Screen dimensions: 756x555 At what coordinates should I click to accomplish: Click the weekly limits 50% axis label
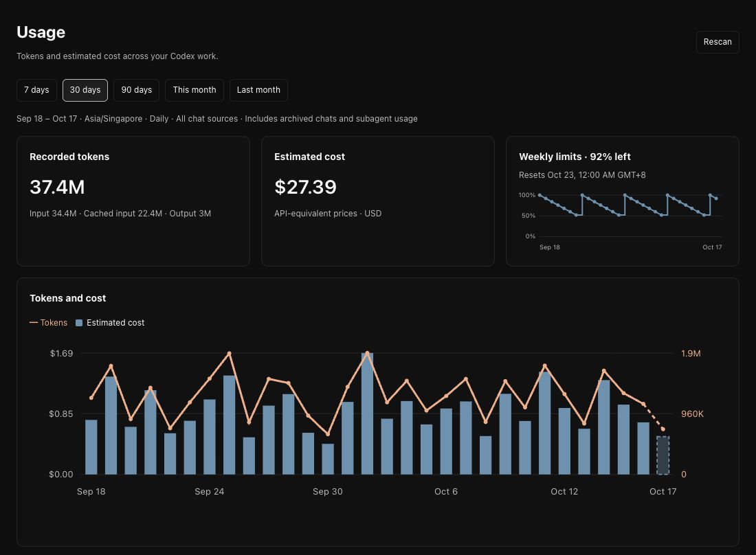click(x=529, y=216)
